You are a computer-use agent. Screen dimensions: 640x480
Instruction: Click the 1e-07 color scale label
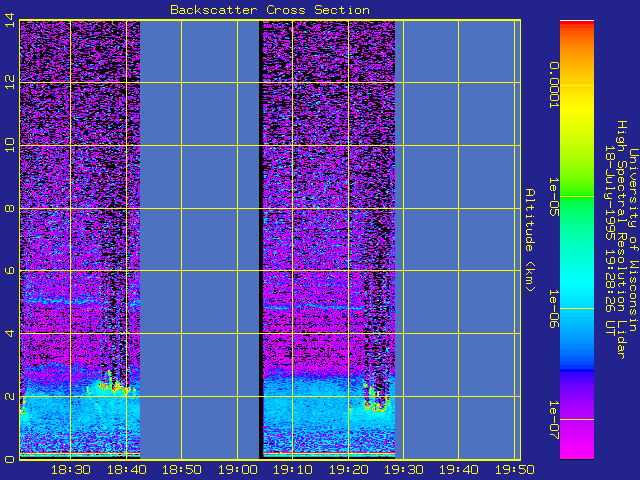tap(553, 420)
